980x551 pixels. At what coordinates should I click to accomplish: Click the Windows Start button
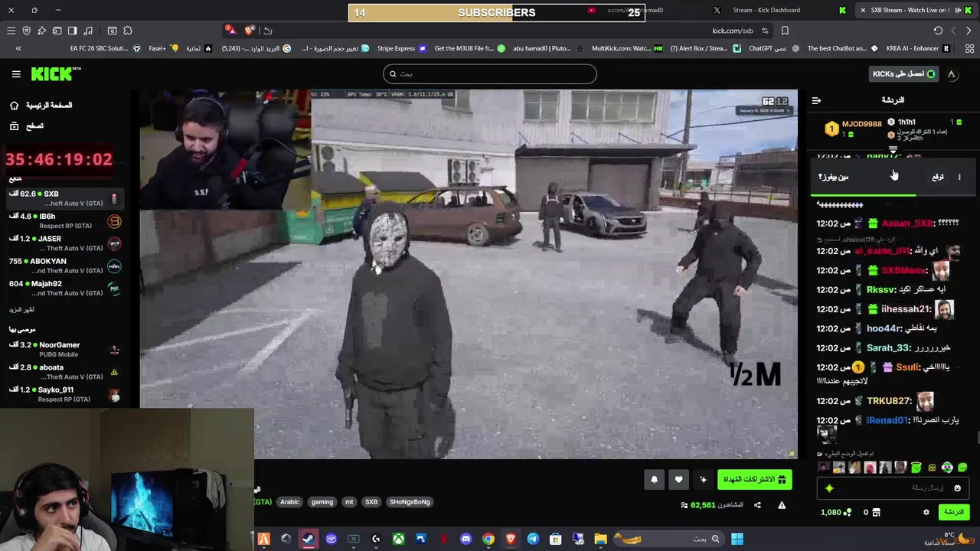coord(737,539)
